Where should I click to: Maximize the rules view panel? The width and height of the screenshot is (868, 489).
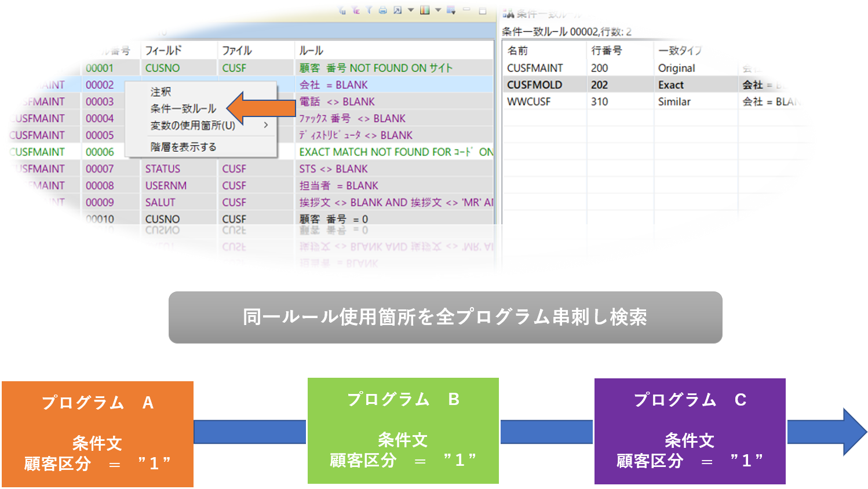pyautogui.click(x=482, y=10)
